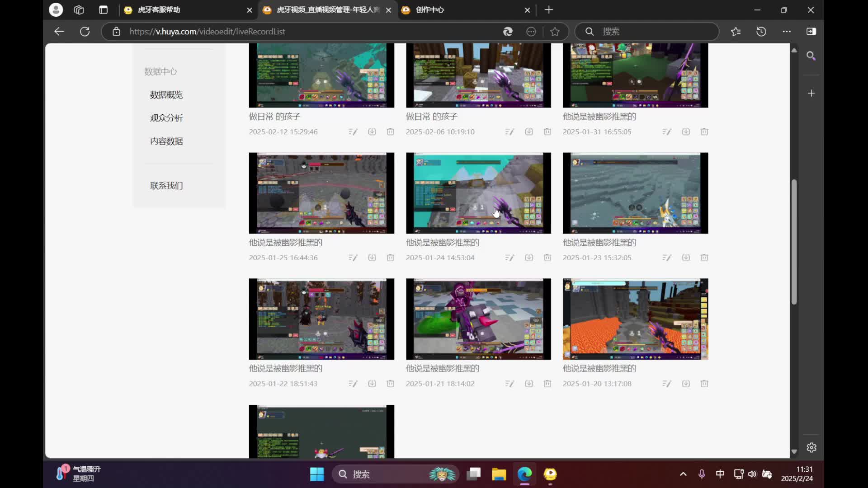
Task: Click edit icon for 2025-01-25 16:44:36 video
Action: click(353, 258)
